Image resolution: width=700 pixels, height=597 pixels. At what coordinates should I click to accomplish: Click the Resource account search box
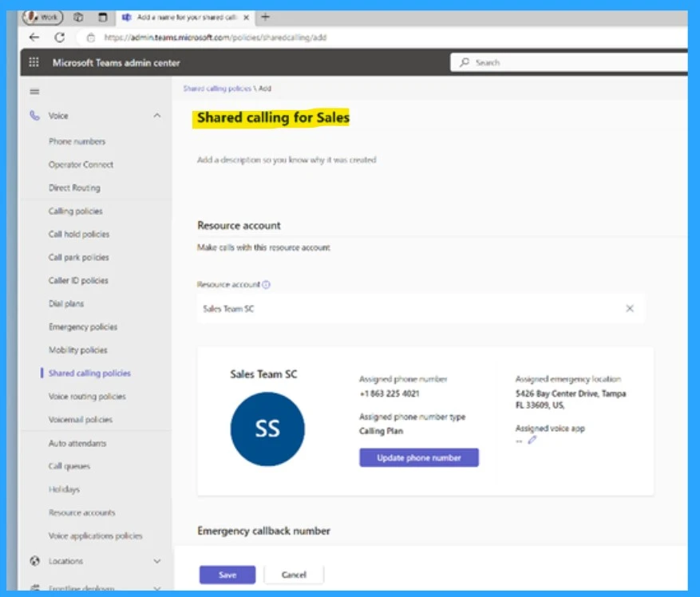(x=421, y=309)
